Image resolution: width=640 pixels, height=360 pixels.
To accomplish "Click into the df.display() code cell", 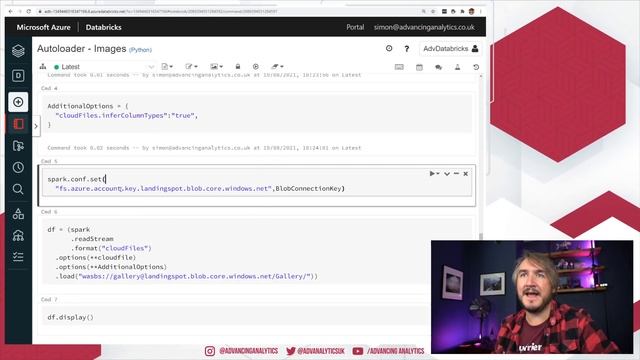I will tap(237, 317).
